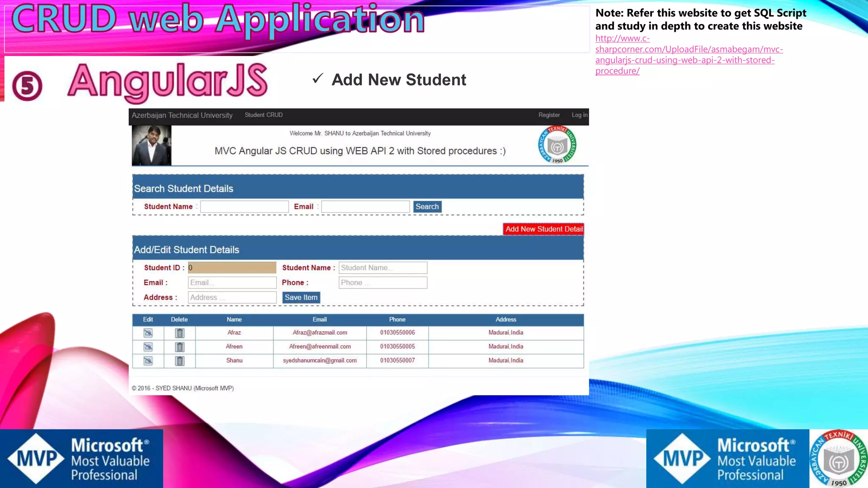Focus the Student Name search field
Screen dimensions: 868x488
245,206
